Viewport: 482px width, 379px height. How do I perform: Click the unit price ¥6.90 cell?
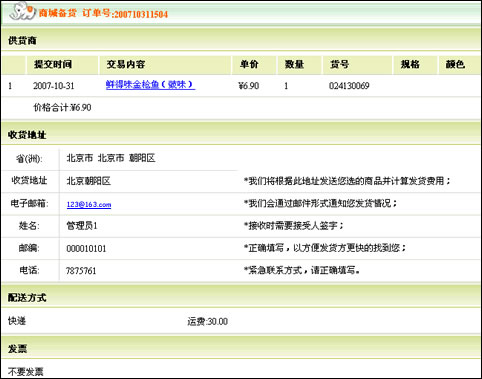249,86
